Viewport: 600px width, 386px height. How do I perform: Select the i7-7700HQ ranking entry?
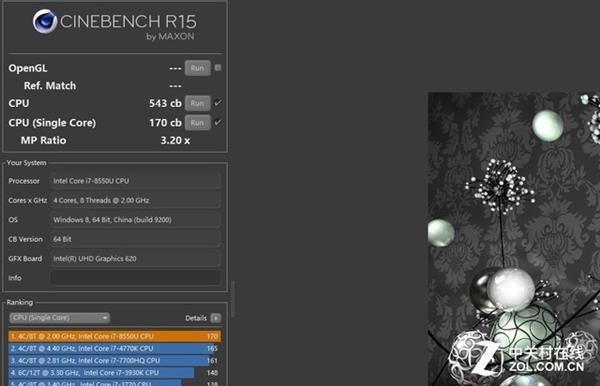point(114,360)
